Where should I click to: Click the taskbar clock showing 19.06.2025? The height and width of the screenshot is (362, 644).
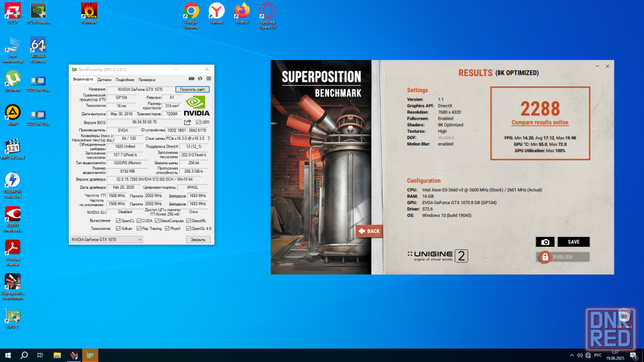615,356
